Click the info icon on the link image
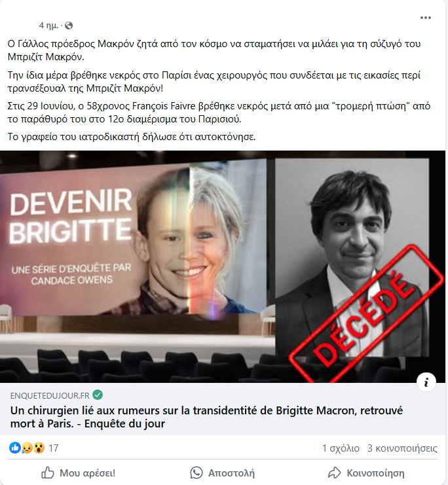The width and height of the screenshot is (448, 485). coord(426,382)
